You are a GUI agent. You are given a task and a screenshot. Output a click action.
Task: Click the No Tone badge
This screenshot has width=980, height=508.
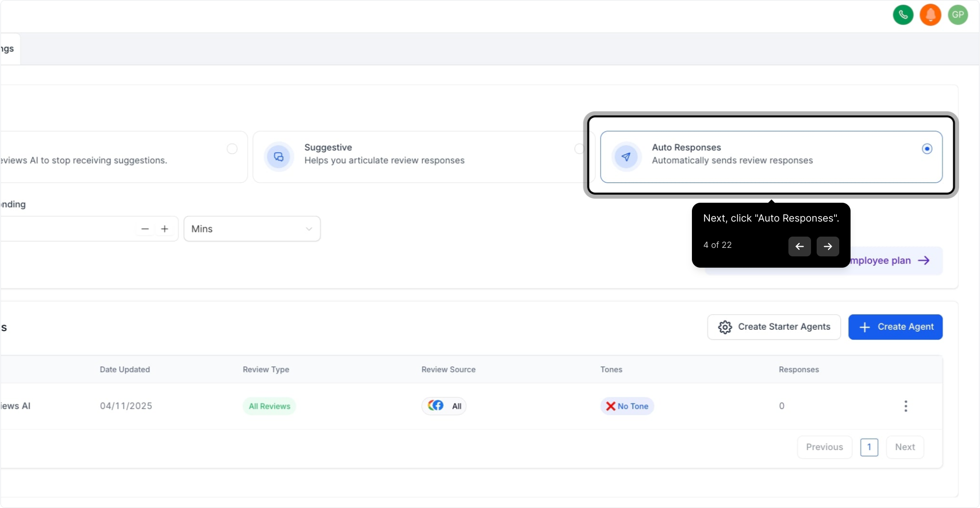click(x=627, y=406)
